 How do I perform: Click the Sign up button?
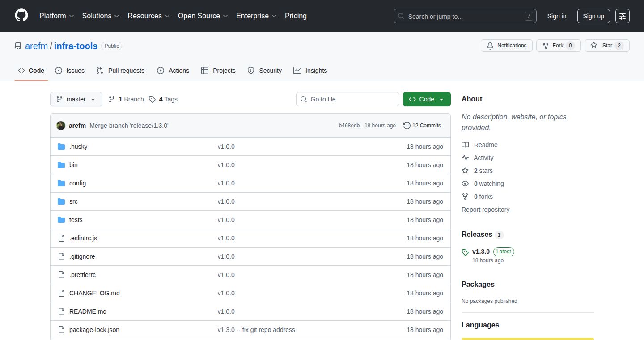pos(593,16)
